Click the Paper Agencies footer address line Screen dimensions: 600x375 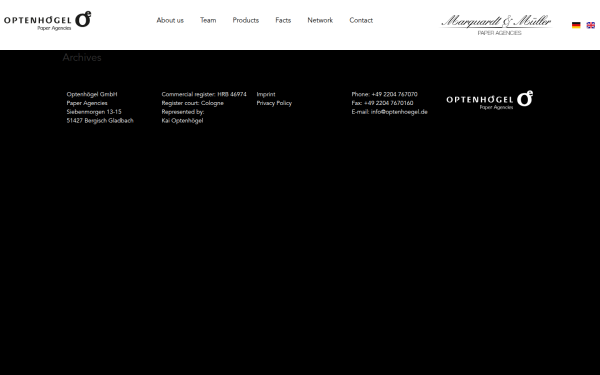[87, 103]
